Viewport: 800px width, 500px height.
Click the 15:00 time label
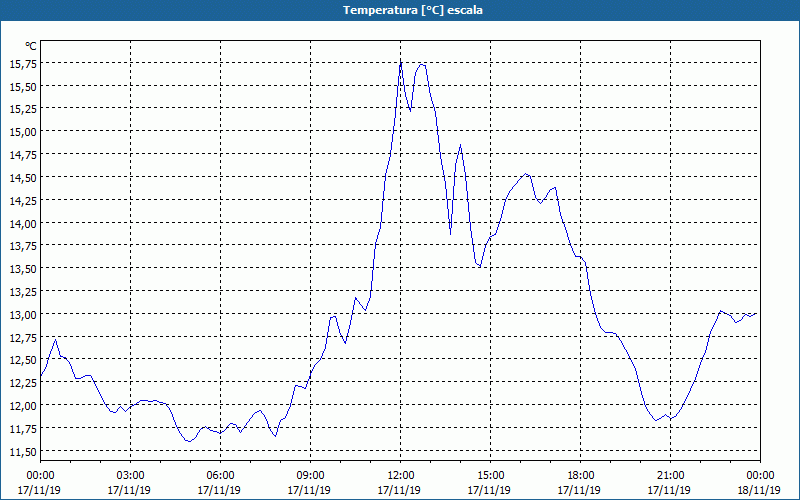[x=490, y=476]
